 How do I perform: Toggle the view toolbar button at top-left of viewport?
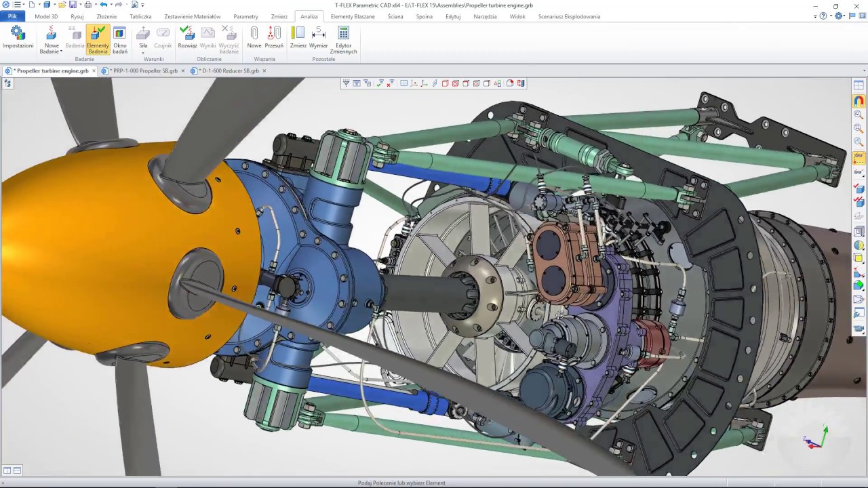point(7,83)
